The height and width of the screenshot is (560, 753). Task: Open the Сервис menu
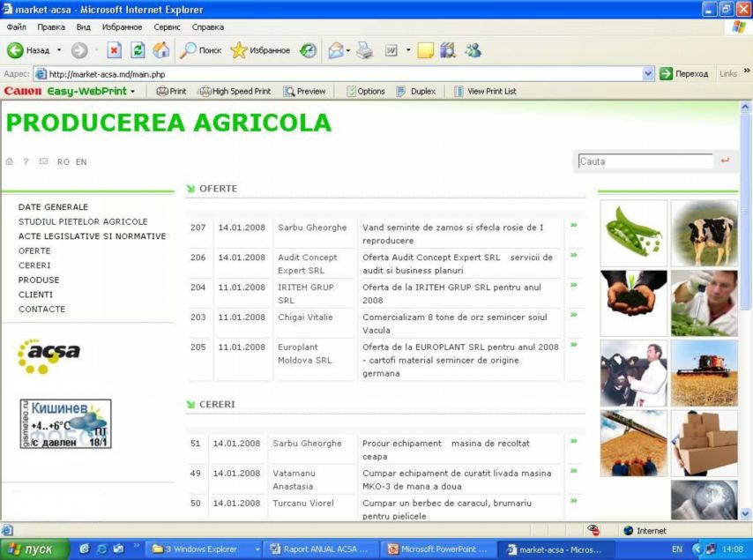click(167, 27)
